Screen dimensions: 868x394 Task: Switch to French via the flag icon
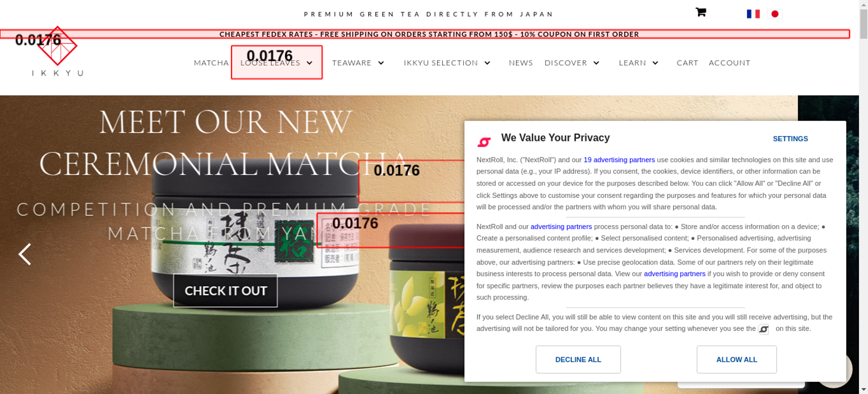coord(753,14)
